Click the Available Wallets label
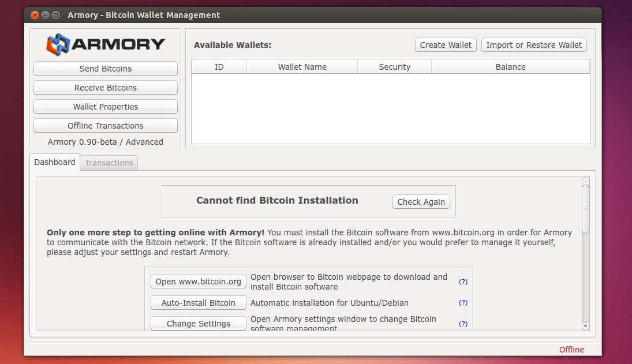This screenshot has width=632, height=364. tap(233, 45)
